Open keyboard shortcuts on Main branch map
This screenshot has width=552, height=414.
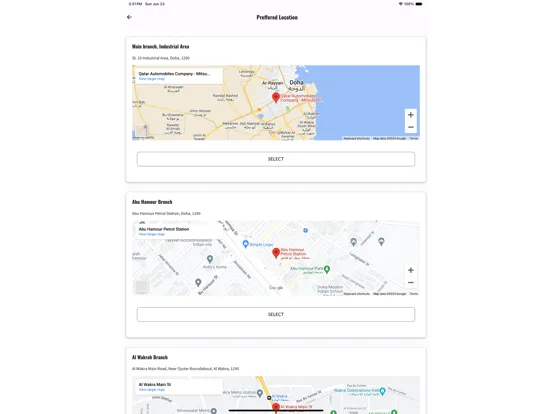pos(356,138)
